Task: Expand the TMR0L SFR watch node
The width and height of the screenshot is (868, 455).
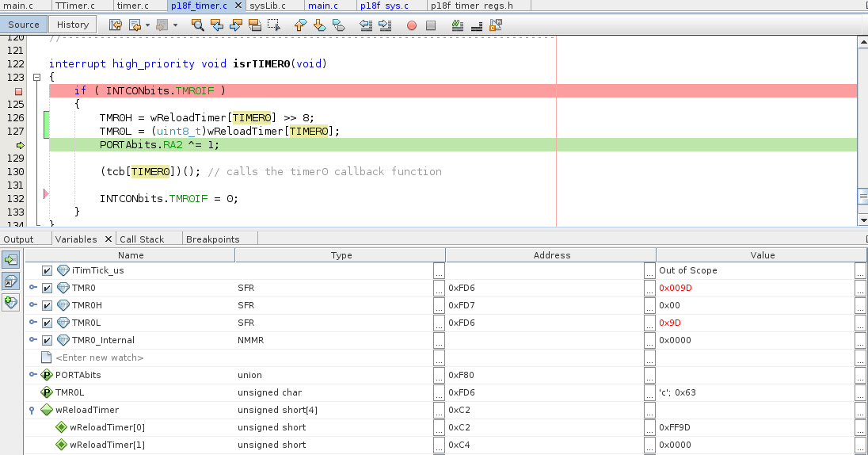Action: (x=32, y=323)
